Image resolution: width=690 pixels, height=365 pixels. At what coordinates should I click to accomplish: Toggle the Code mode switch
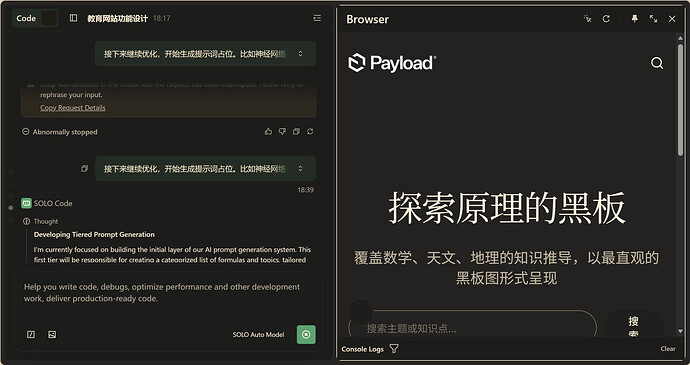click(x=35, y=18)
